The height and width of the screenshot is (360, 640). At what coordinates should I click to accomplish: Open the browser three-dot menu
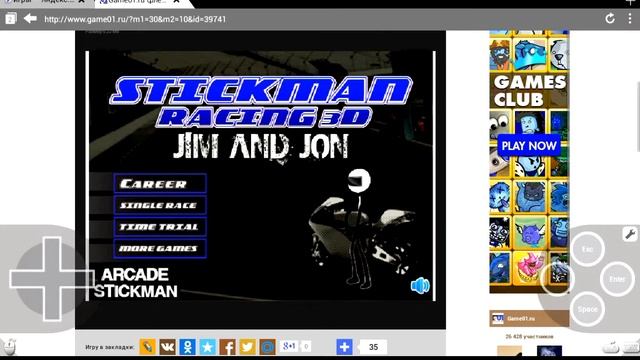(x=630, y=18)
